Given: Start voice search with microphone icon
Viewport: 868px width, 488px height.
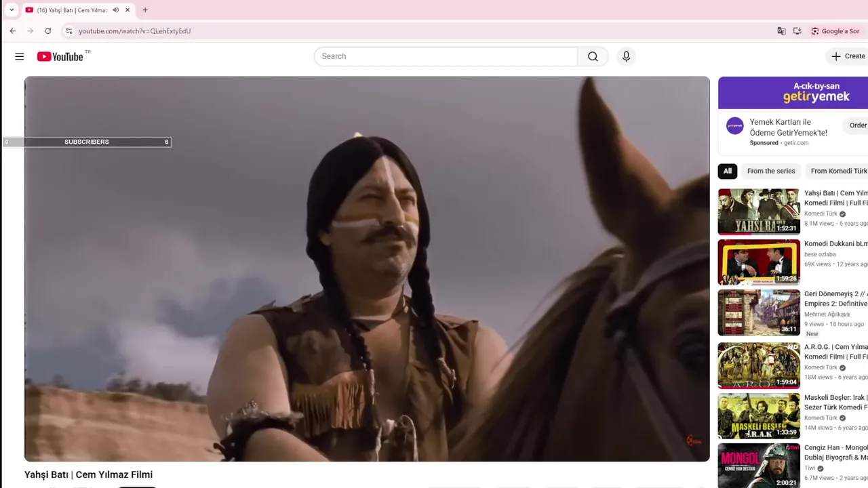Looking at the screenshot, I should coord(626,56).
